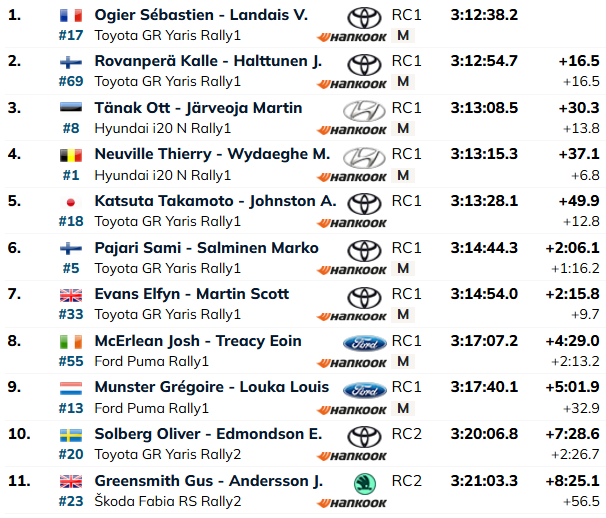606x518 pixels.
Task: Open Ogier Sébastien - Landais V. entry
Action: 201,15
